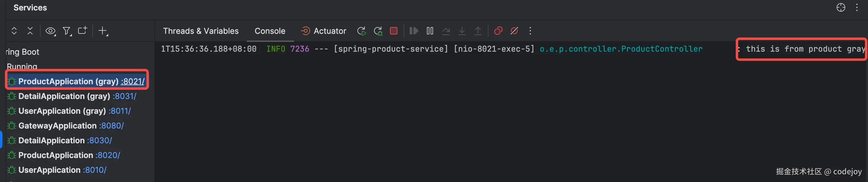Click the Rerun application icon
The height and width of the screenshot is (182, 868).
coord(361,31)
